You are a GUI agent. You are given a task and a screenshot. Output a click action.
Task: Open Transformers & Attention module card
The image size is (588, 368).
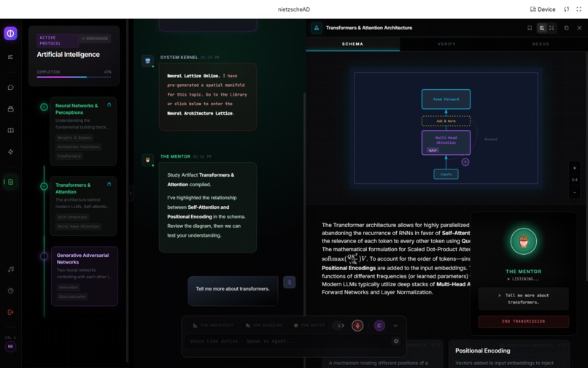click(83, 206)
